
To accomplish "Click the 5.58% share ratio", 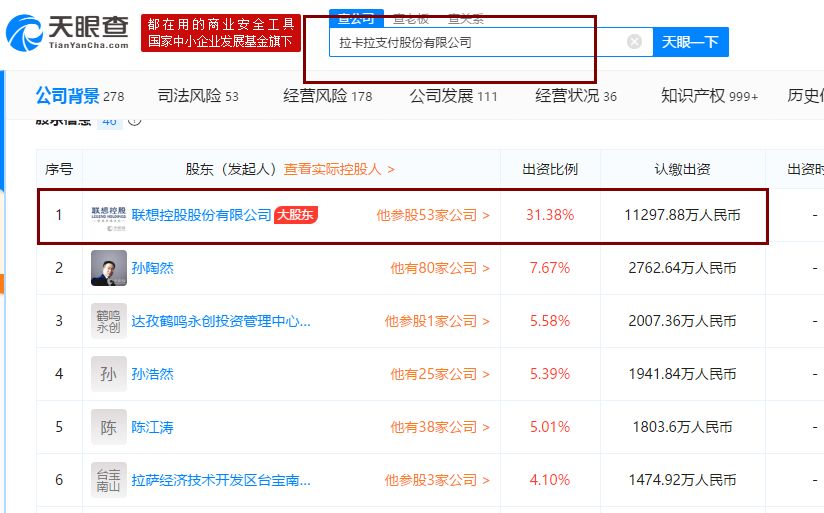I will (x=550, y=321).
